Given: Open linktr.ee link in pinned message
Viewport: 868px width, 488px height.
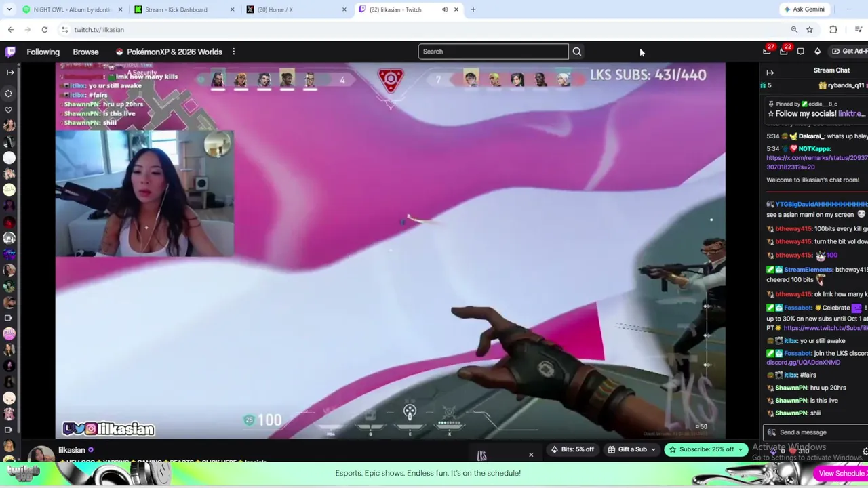Looking at the screenshot, I should [x=852, y=114].
